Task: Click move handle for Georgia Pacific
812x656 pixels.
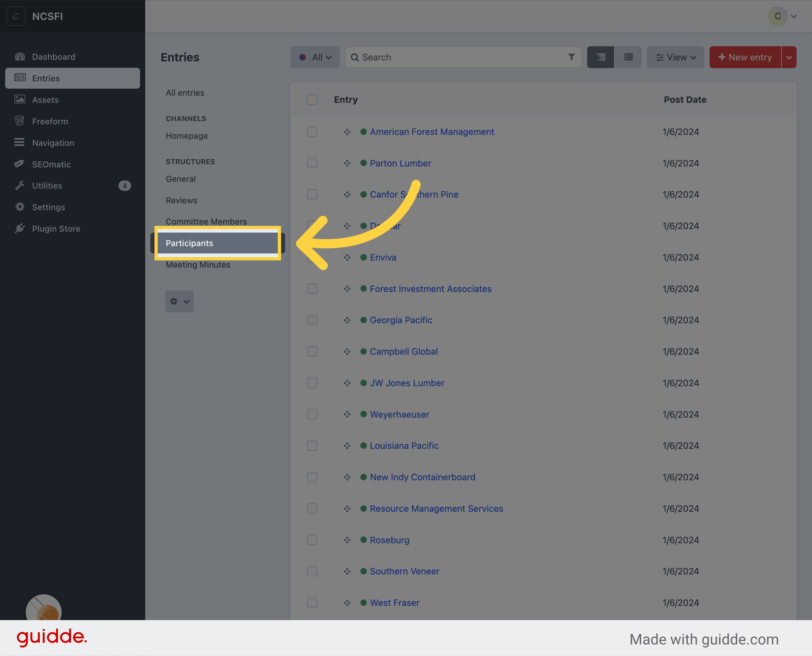Action: coord(347,320)
